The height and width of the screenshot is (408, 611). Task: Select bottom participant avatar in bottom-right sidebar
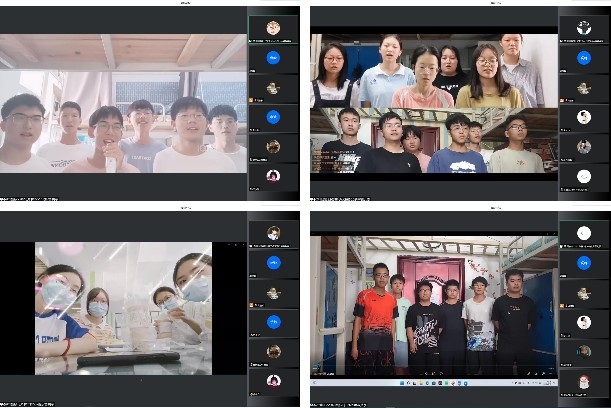pyautogui.click(x=584, y=380)
